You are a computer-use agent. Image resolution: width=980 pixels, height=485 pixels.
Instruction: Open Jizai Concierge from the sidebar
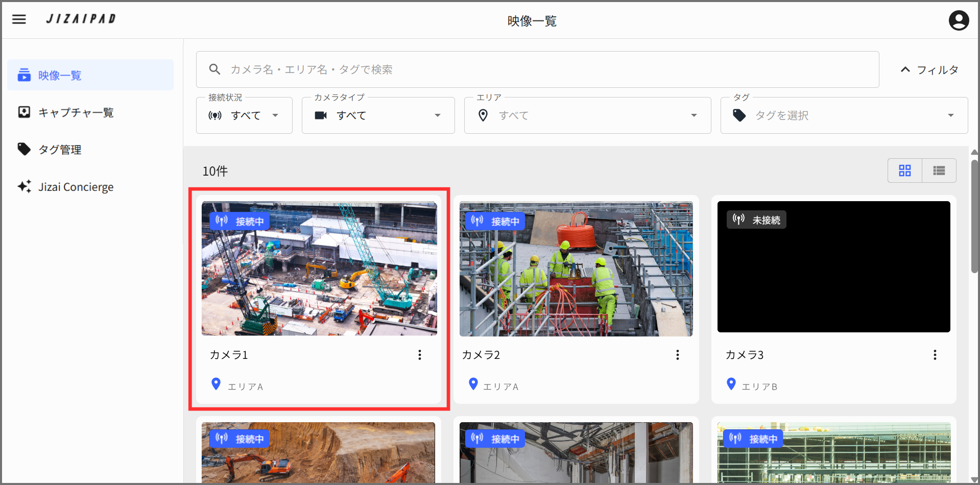tap(90, 187)
